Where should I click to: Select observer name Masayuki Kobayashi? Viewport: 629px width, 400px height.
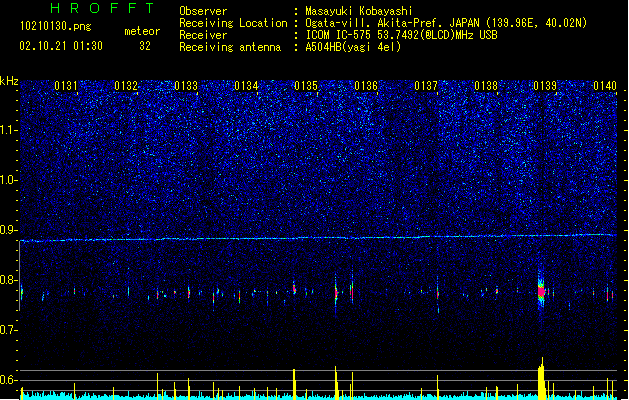click(359, 11)
